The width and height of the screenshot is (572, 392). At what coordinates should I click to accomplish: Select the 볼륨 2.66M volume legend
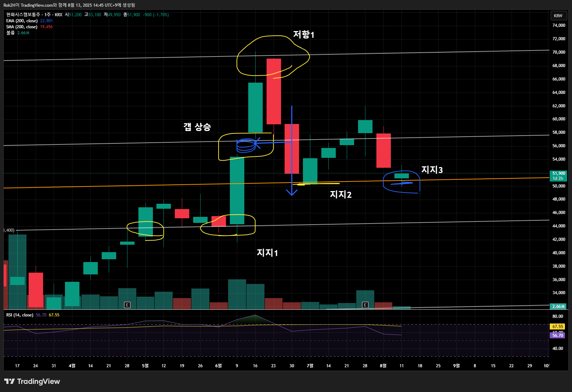(18, 33)
